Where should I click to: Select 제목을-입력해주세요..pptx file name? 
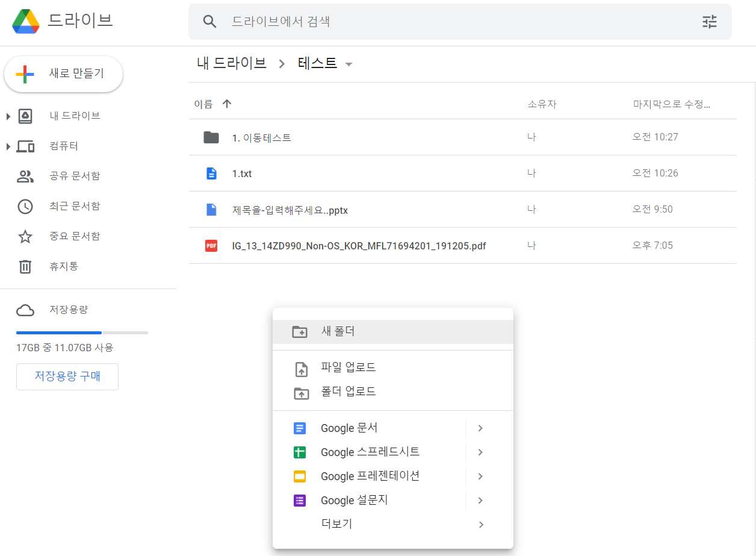(x=290, y=210)
